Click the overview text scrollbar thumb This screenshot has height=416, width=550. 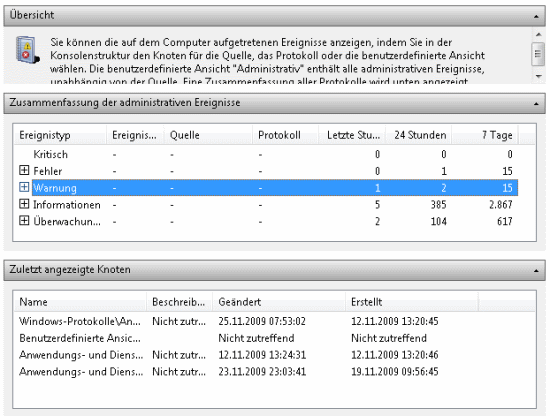pyautogui.click(x=538, y=54)
